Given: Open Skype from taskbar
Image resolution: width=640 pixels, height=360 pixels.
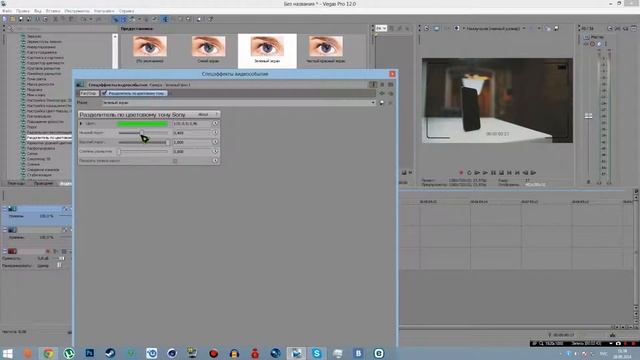Looking at the screenshot, I should click(317, 353).
